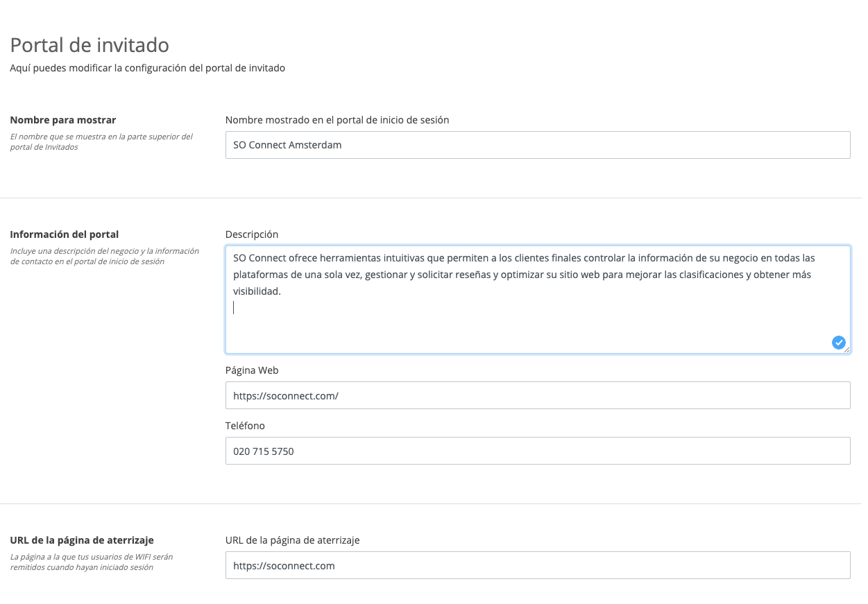Click the 'Descripción' field label

click(x=252, y=234)
